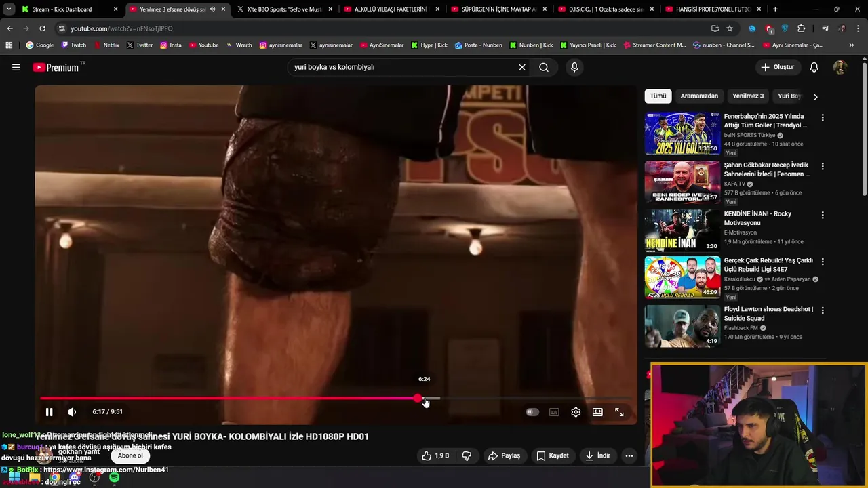The width and height of the screenshot is (868, 488).
Task: Open Windows Start menu
Action: [x=14, y=478]
